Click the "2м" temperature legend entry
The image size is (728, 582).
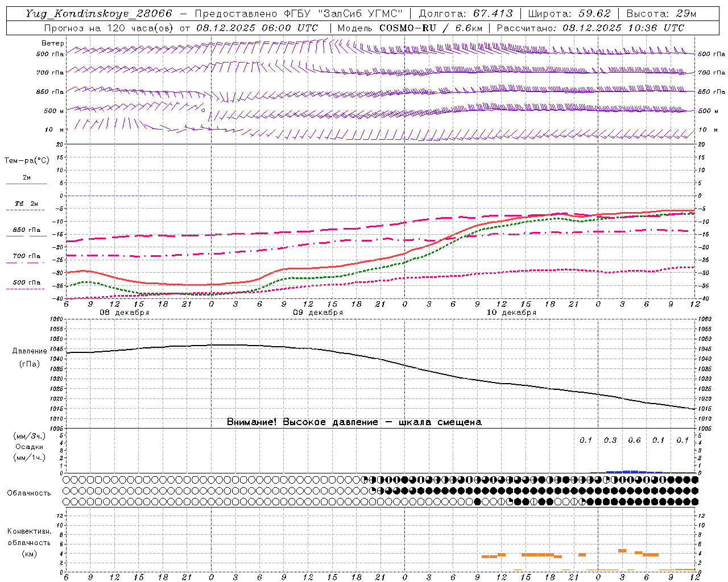27,178
